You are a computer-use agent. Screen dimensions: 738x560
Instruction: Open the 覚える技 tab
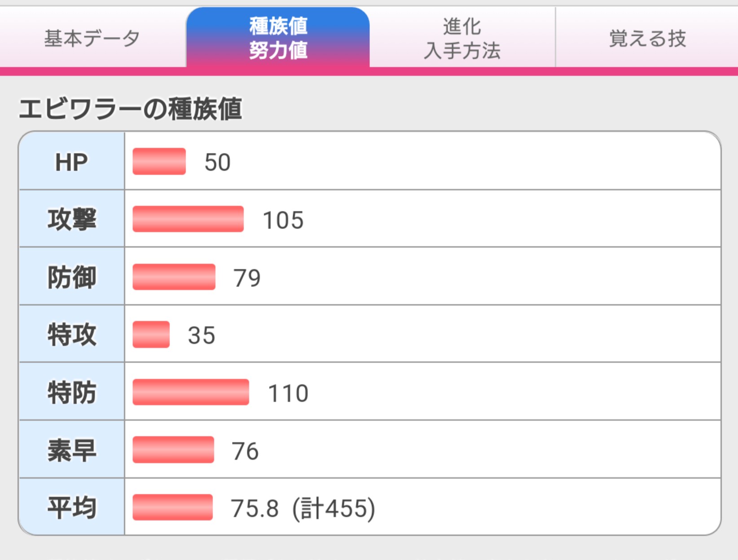pos(647,38)
